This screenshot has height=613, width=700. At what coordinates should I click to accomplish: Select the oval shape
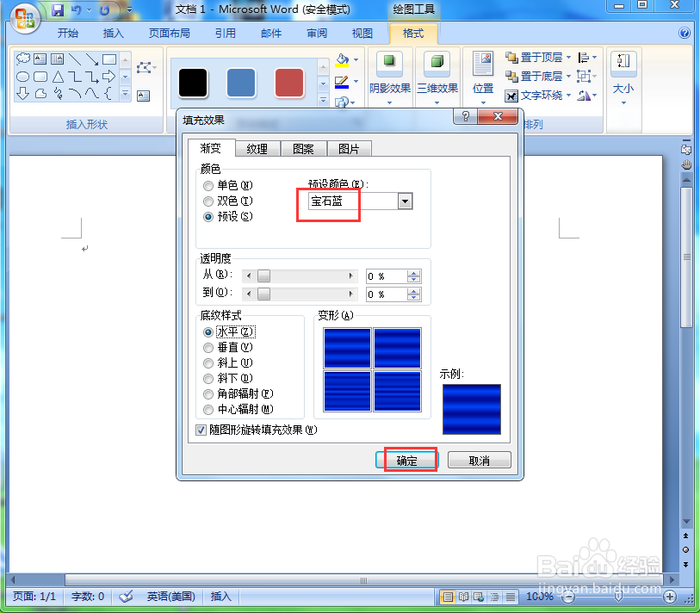22,77
